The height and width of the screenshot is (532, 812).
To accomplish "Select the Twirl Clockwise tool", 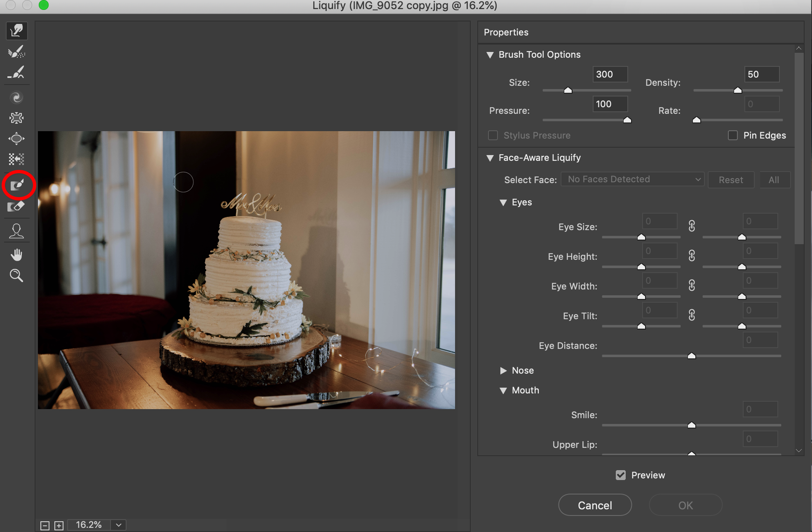I will tap(17, 98).
